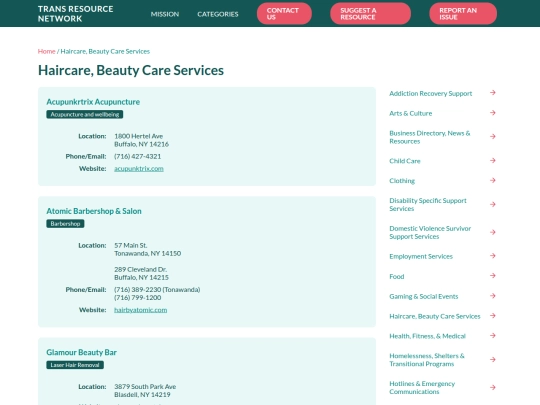Viewport: 540px width, 405px height.
Task: Open Haircare, Beauty Care Services sidebar category
Action: click(435, 316)
